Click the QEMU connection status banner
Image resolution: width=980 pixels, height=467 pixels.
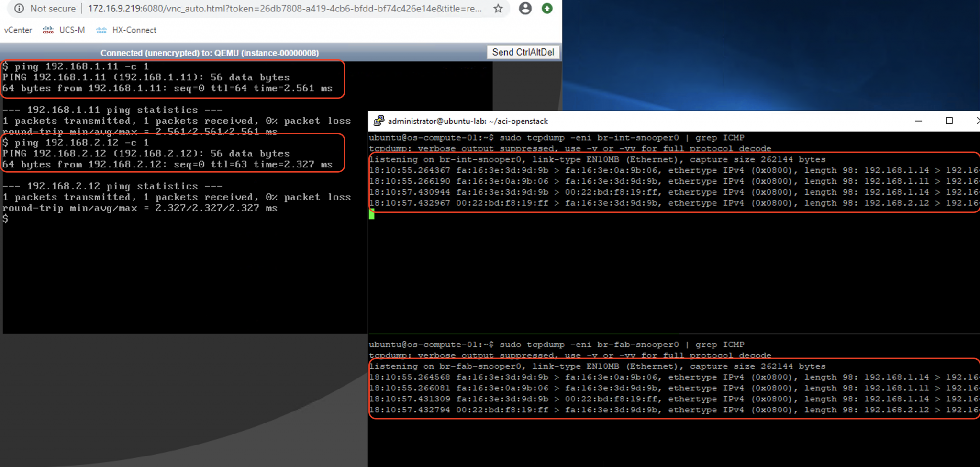point(210,53)
